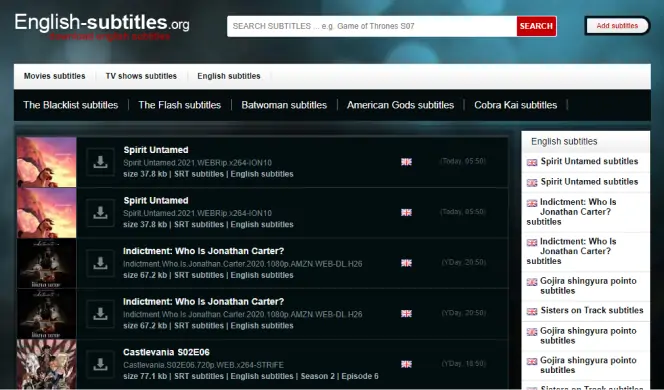This screenshot has height=390, width=664.
Task: Go to American Gods subtitles
Action: pos(400,105)
